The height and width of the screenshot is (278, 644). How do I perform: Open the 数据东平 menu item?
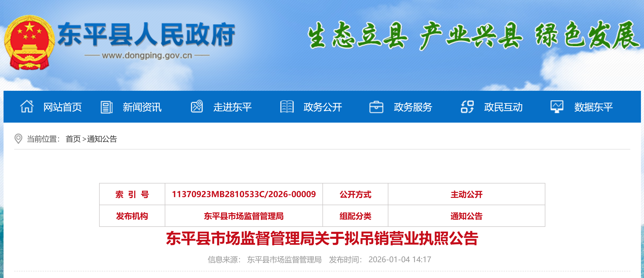pos(593,107)
